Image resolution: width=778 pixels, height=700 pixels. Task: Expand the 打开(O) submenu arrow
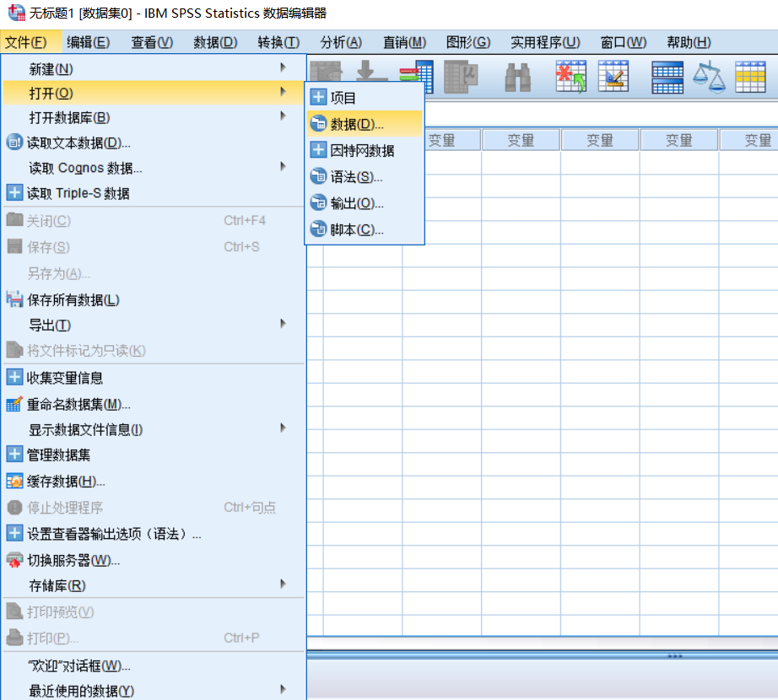pyautogui.click(x=283, y=91)
